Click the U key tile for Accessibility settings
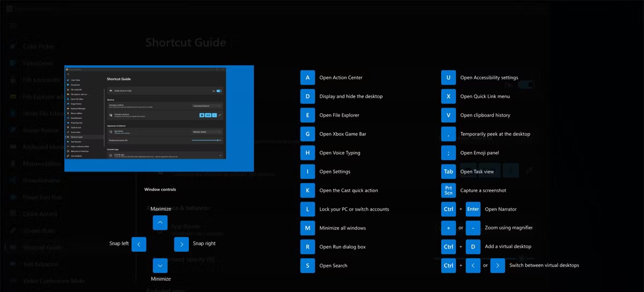This screenshot has height=292, width=644. click(448, 78)
